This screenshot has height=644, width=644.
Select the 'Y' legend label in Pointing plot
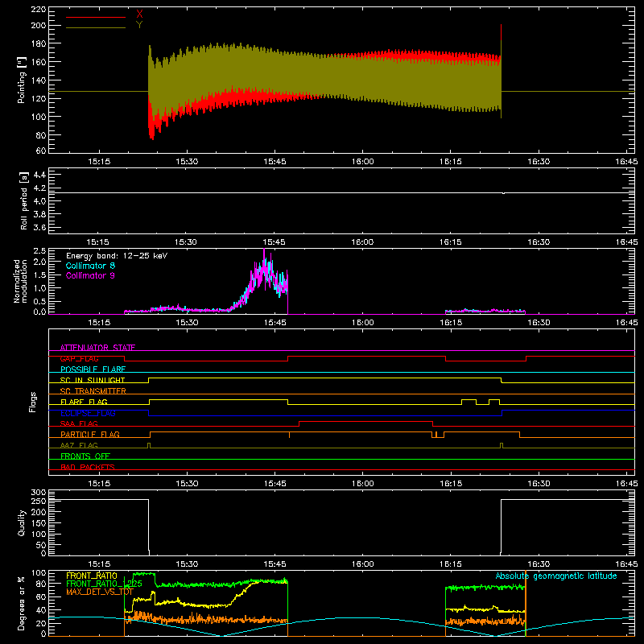coord(139,25)
